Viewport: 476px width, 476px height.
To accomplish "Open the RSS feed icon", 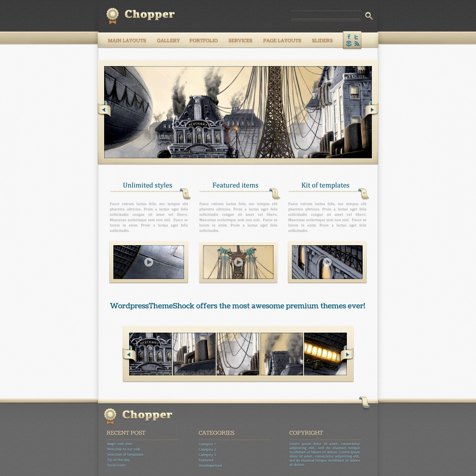I will click(357, 44).
